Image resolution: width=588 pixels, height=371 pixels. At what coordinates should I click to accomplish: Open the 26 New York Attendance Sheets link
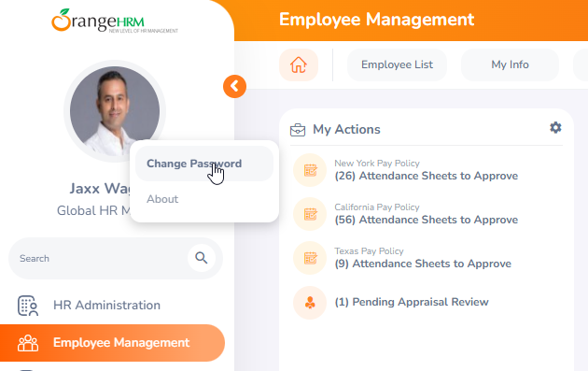(426, 176)
